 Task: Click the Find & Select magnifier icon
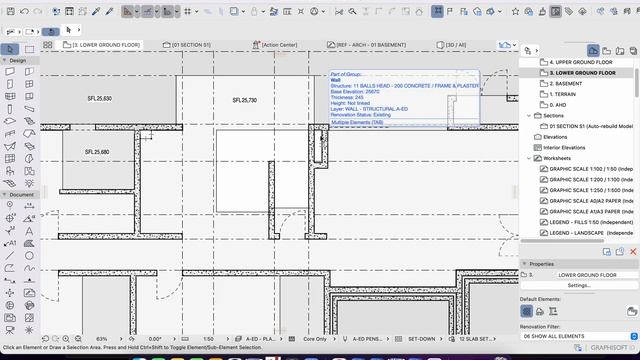tap(352, 12)
